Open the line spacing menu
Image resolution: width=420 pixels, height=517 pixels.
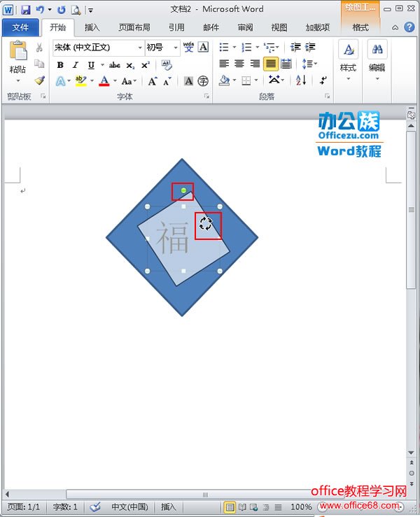309,63
